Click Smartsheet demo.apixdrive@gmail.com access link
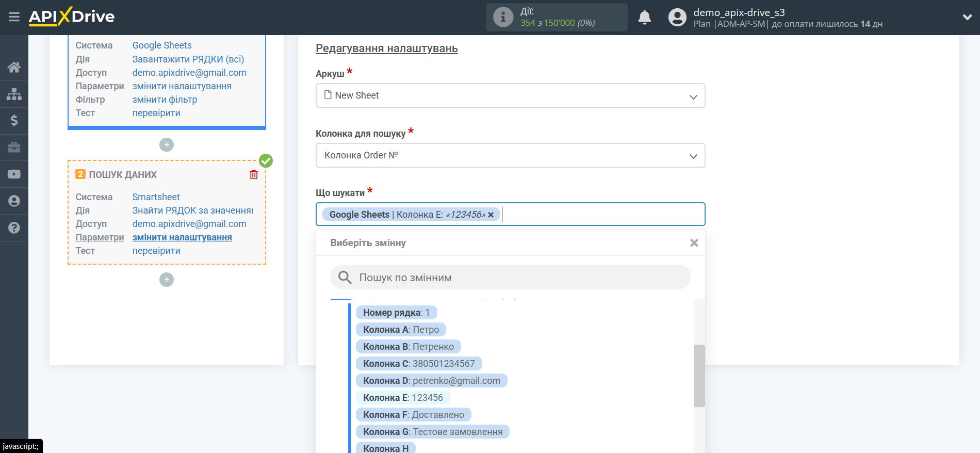 189,224
